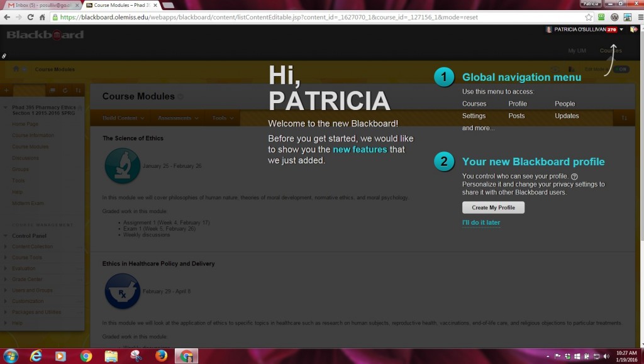Click the Create My Profile button

click(493, 207)
